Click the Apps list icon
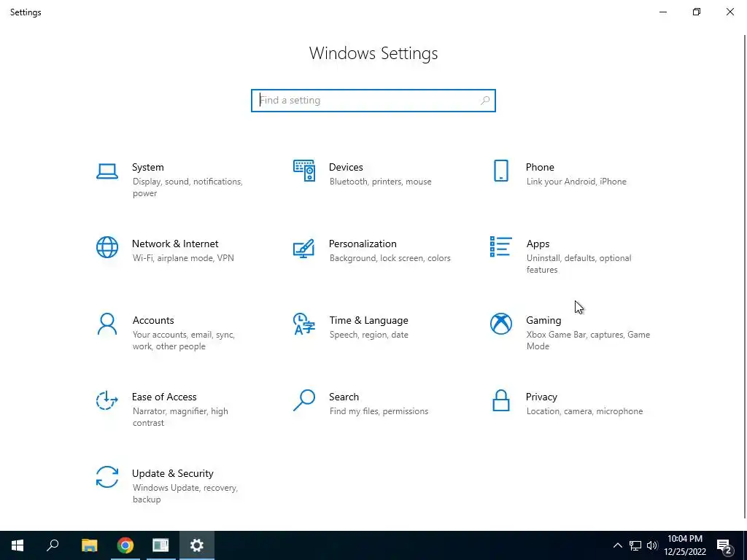This screenshot has height=560, width=747. coord(500,246)
